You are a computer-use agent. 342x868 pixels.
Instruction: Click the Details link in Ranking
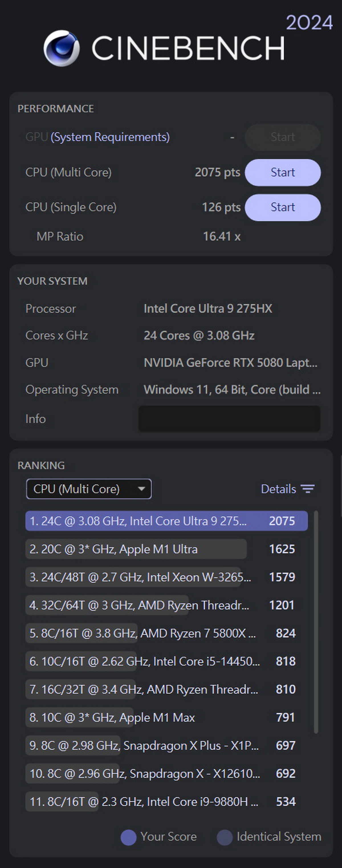tap(278, 489)
